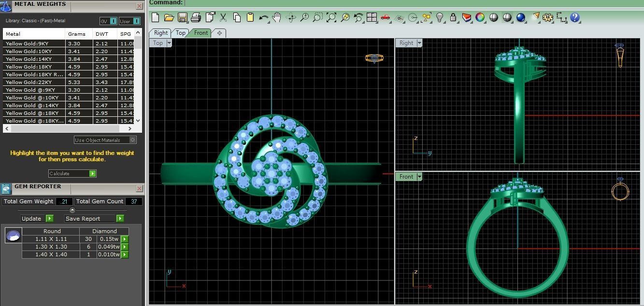Choose Zoom window icon
Screen dimensions: 644x306
[317, 17]
